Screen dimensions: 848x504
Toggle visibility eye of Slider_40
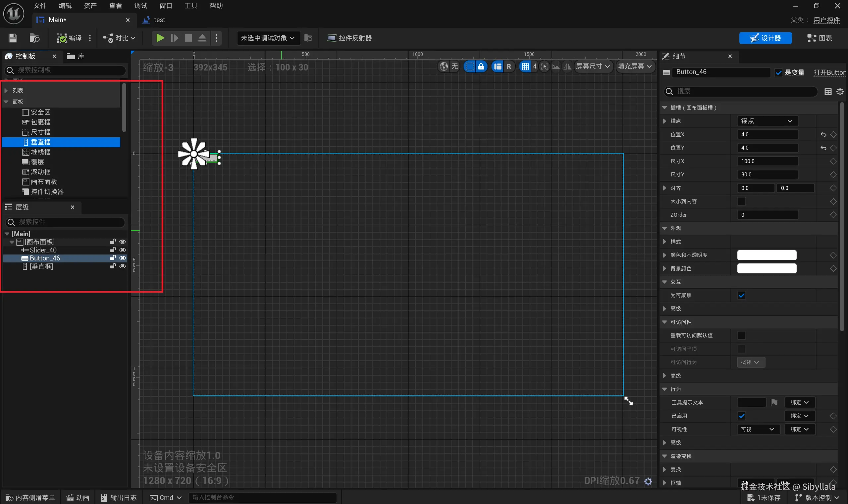(x=122, y=250)
